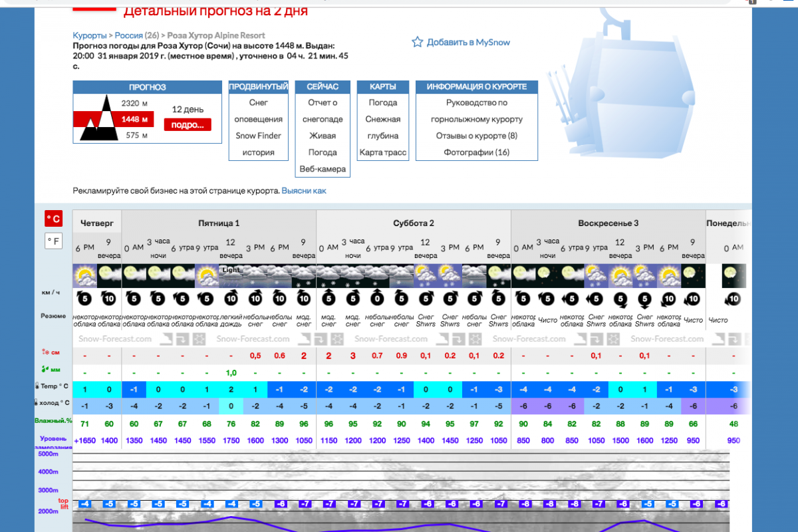Open the Погода maps link
Viewport: 798px width, 532px height.
383,103
